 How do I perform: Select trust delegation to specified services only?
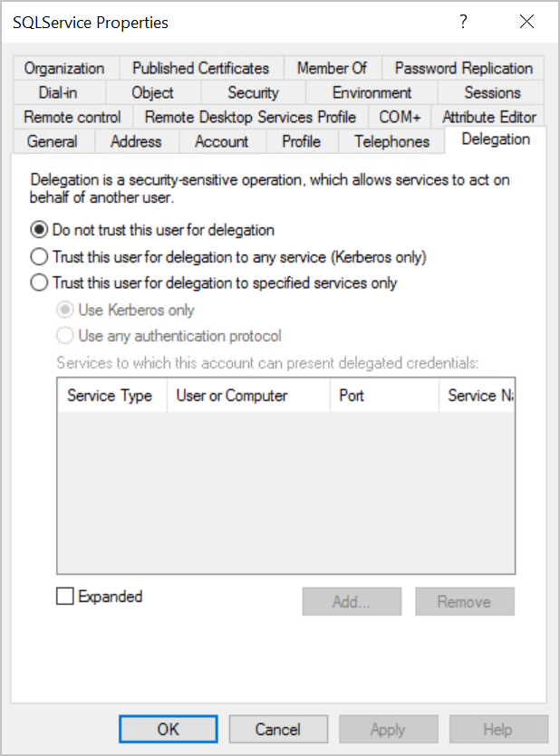pyautogui.click(x=38, y=283)
